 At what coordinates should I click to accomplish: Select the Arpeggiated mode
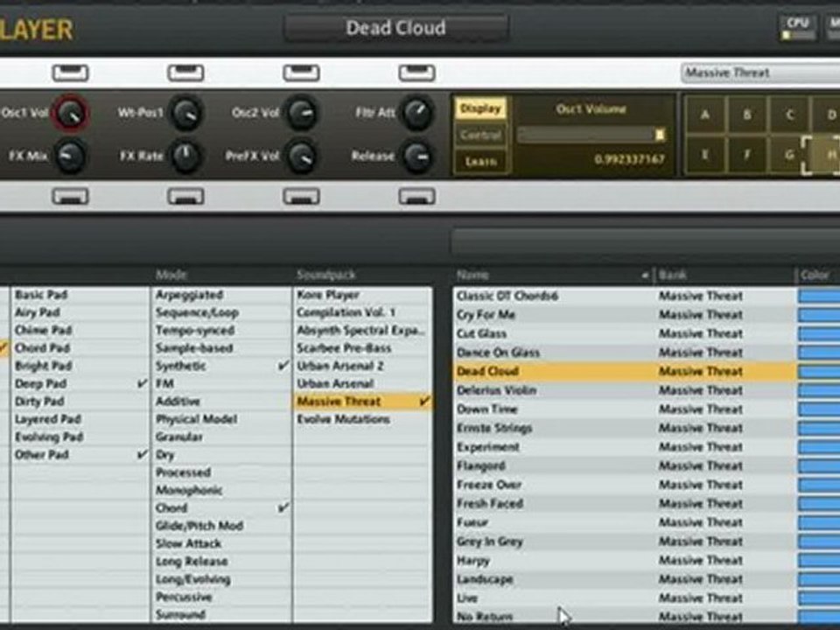(221, 295)
